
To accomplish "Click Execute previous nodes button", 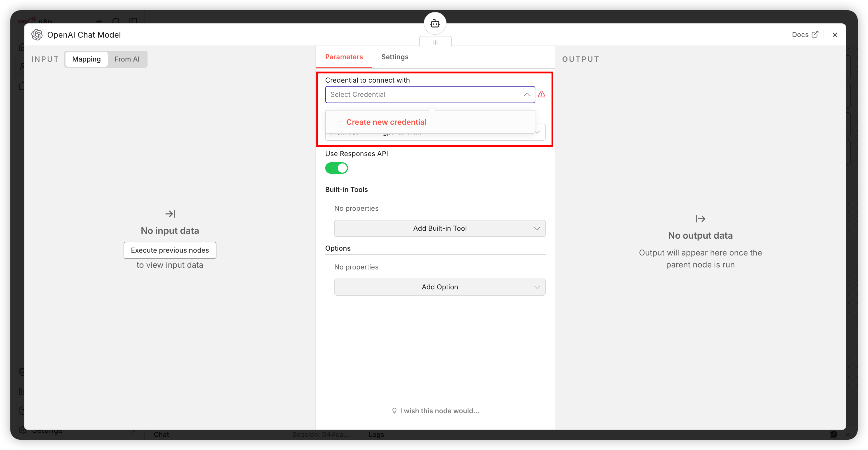I will (170, 250).
